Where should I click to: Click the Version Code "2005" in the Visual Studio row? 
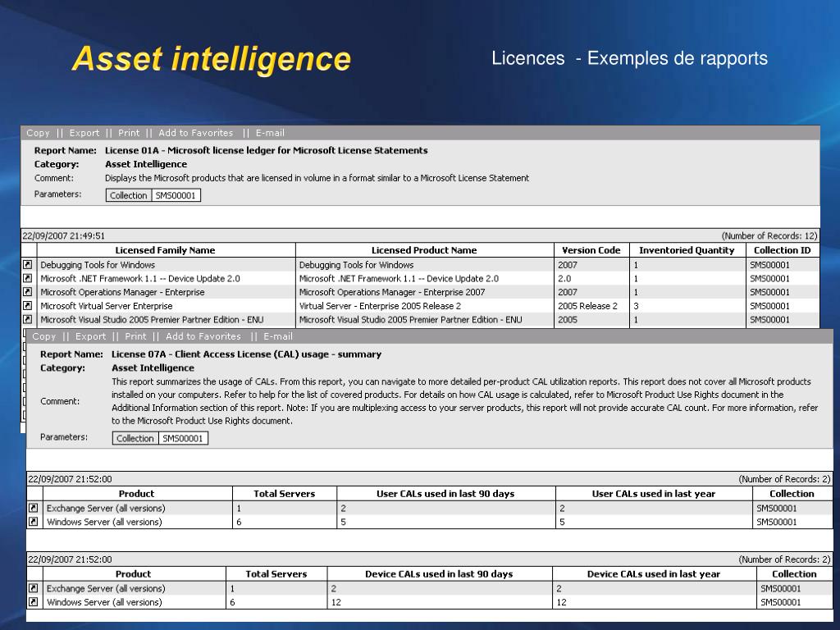568,320
